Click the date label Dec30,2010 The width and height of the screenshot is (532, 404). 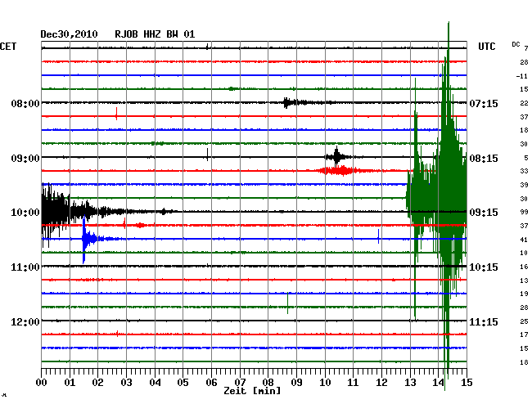point(70,34)
